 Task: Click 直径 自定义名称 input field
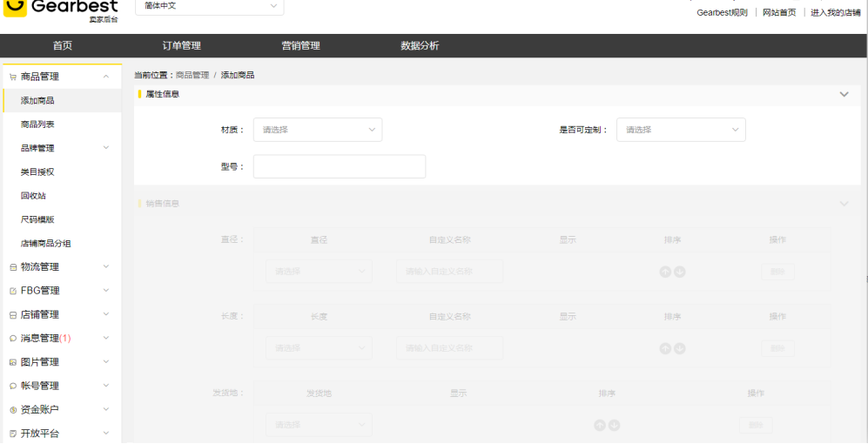click(449, 272)
